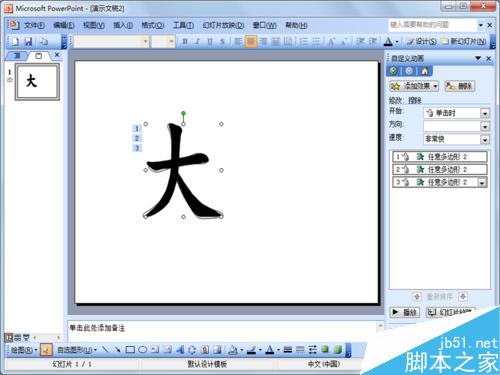Toggle Bold formatting
This screenshot has height=375, width=500.
tap(185, 42)
